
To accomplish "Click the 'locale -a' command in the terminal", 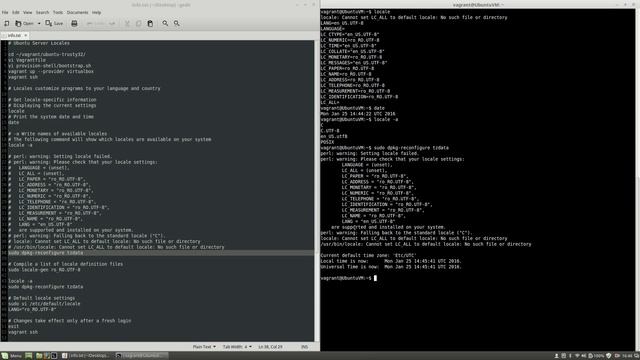I will 386,120.
